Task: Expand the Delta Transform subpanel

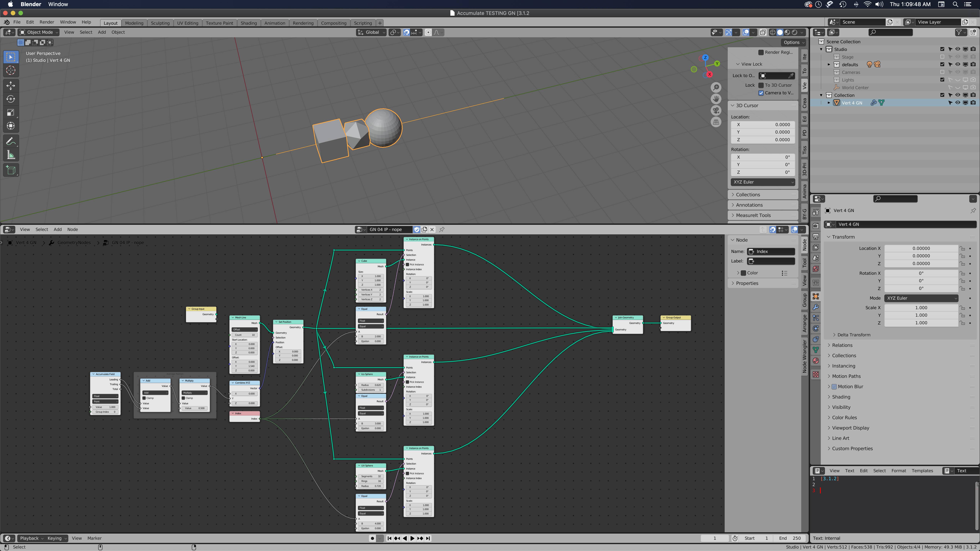Action: (x=853, y=335)
